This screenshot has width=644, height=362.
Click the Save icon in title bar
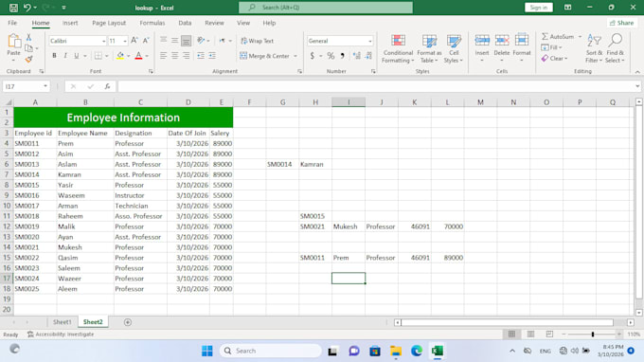13,8
